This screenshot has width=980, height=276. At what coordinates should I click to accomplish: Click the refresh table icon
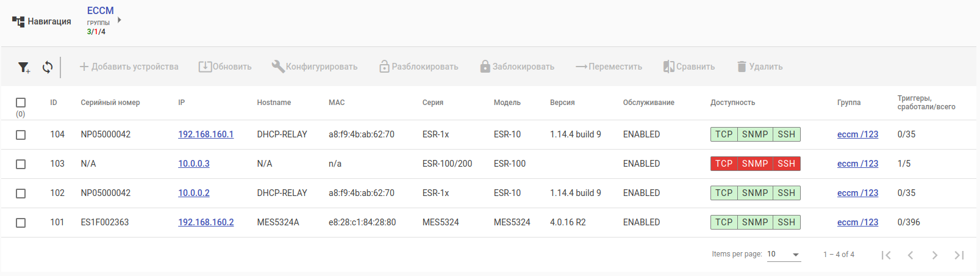pos(48,67)
